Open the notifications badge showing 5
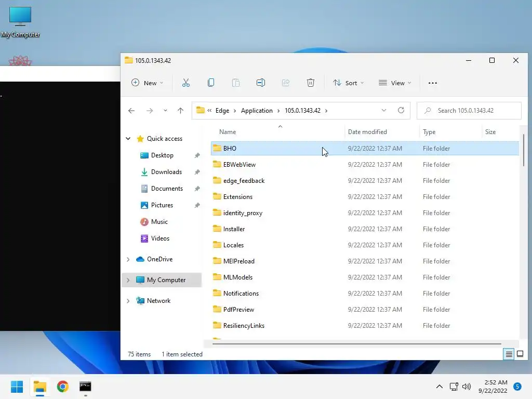The height and width of the screenshot is (399, 532). [x=517, y=387]
